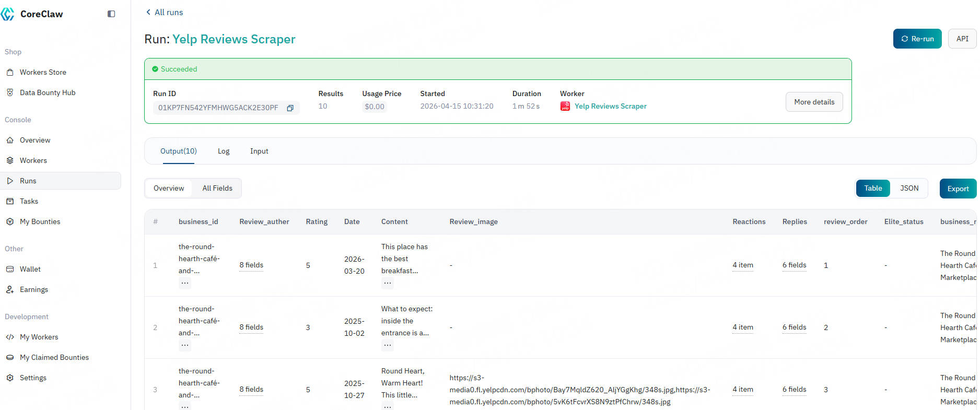Expand row 1 business_id ellipsis

[185, 283]
